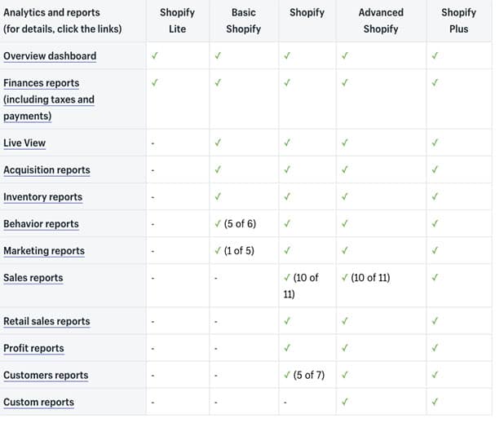The width and height of the screenshot is (504, 427).
Task: Open the Custom reports link
Action: click(38, 403)
